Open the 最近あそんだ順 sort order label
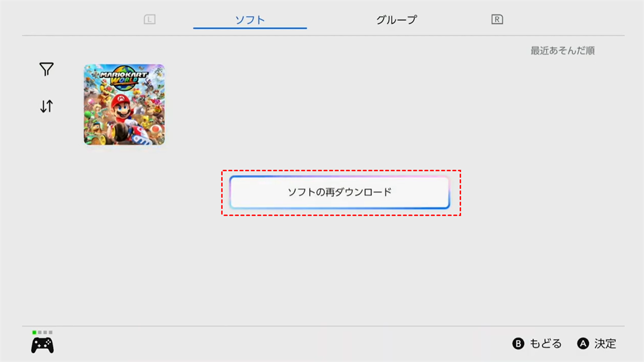This screenshot has height=362, width=644. (562, 51)
